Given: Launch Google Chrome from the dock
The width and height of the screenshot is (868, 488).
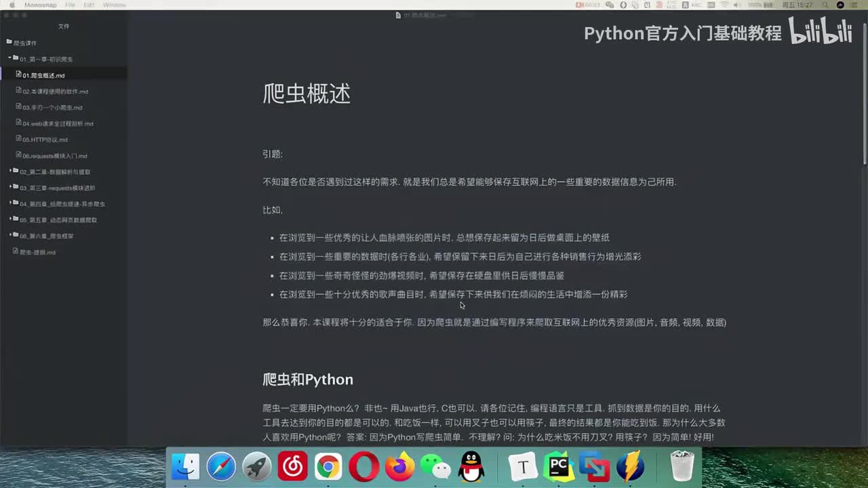Looking at the screenshot, I should click(328, 467).
